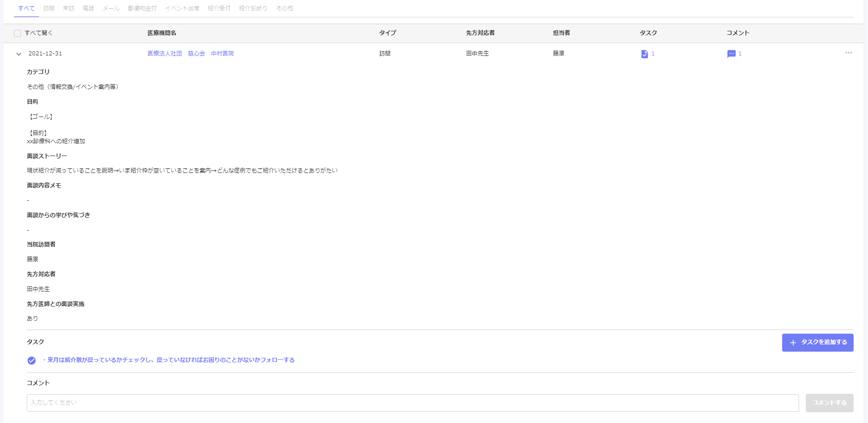Switch to the 紹介お断り tab
The image size is (868, 423).
pyautogui.click(x=253, y=8)
